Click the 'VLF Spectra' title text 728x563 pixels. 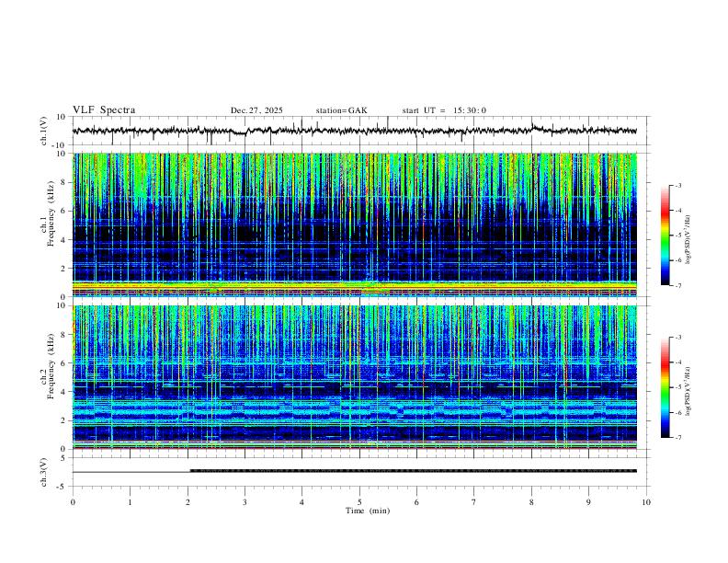104,110
